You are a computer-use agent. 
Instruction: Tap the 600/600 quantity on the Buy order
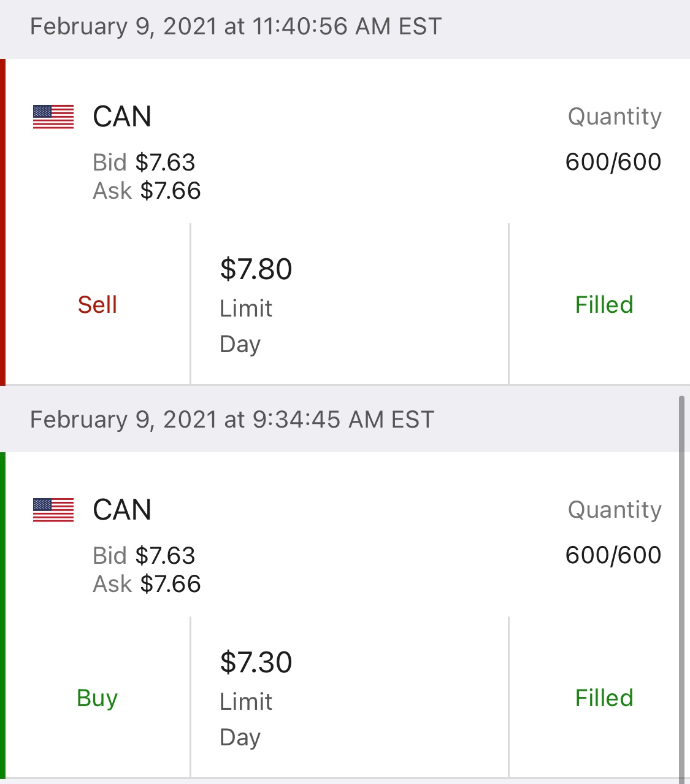point(613,555)
